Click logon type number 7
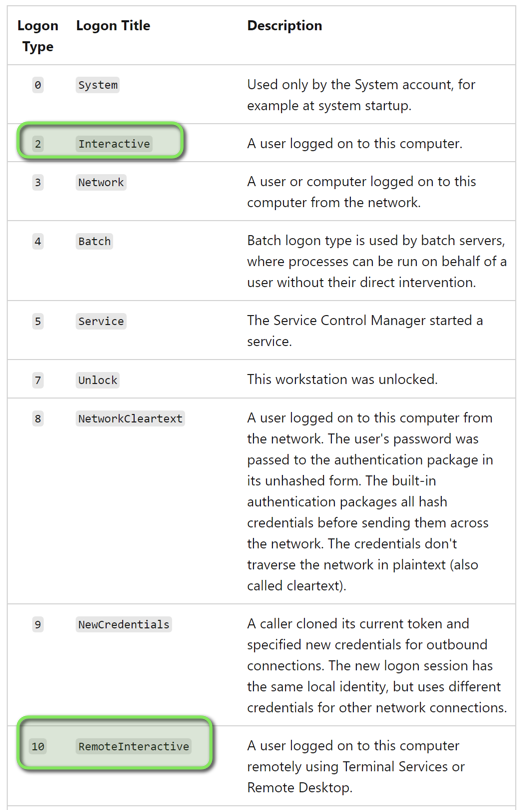Viewport: 518px width, 810px height. tap(38, 380)
